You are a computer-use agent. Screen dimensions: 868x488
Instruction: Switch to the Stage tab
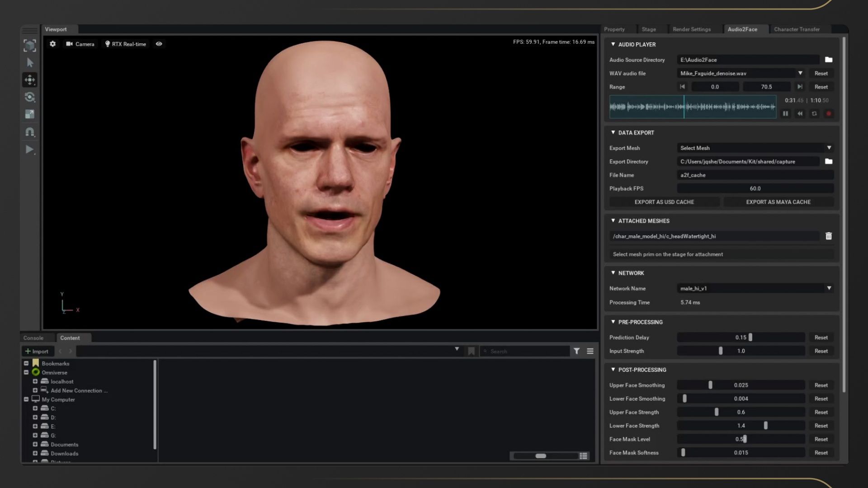tap(649, 29)
